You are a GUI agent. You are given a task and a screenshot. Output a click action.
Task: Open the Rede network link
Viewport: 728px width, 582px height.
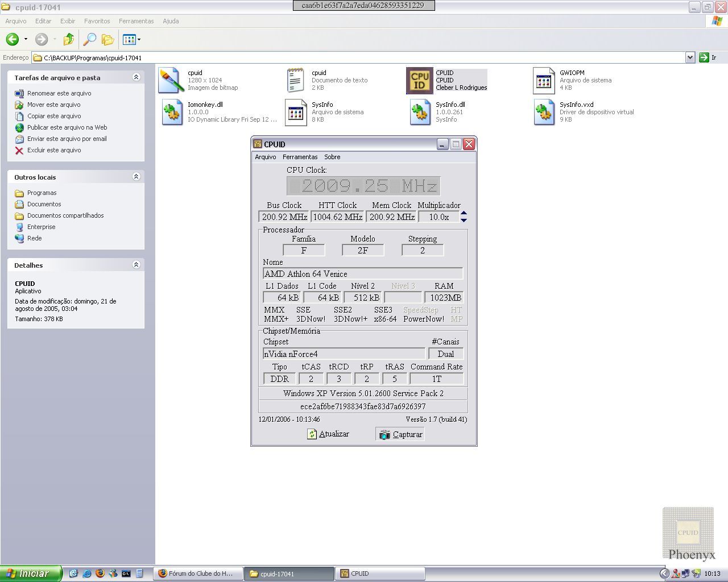[35, 238]
